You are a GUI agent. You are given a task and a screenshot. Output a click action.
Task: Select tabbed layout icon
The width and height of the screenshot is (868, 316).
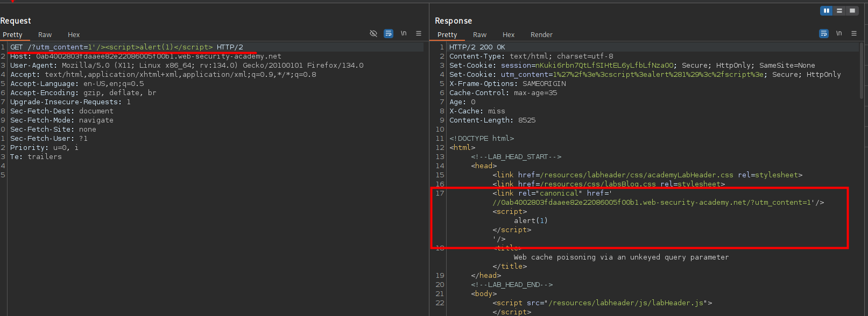point(852,11)
